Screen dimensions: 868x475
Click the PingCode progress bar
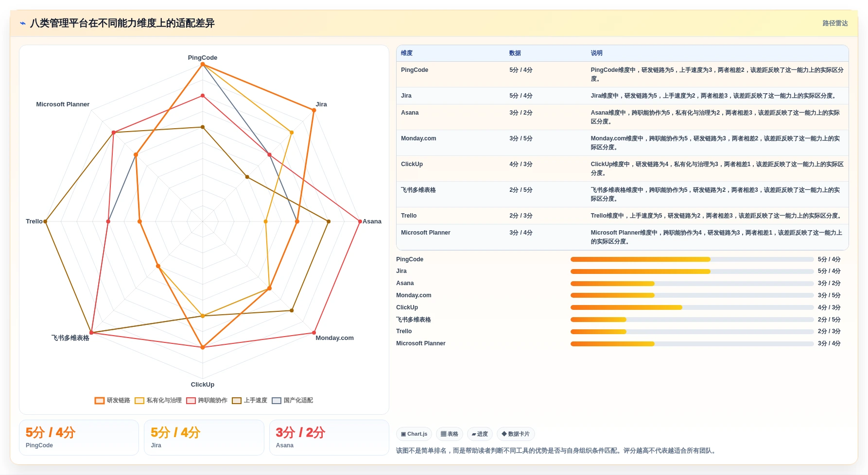point(692,259)
